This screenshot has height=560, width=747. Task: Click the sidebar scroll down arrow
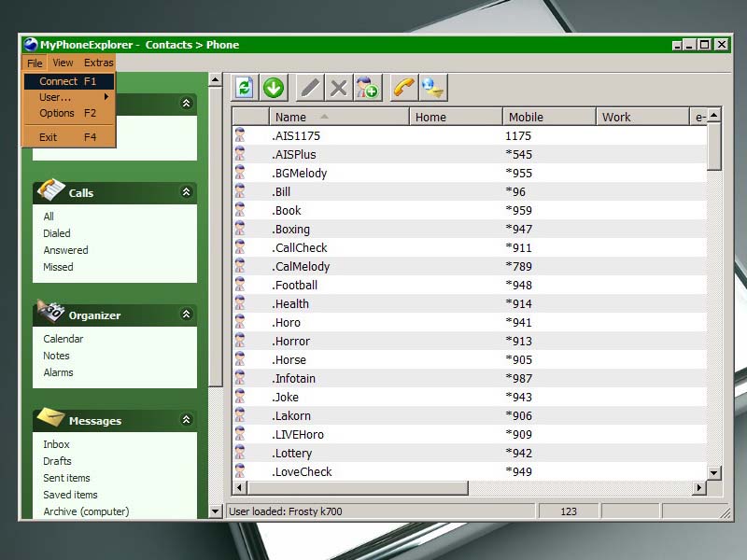pyautogui.click(x=216, y=511)
